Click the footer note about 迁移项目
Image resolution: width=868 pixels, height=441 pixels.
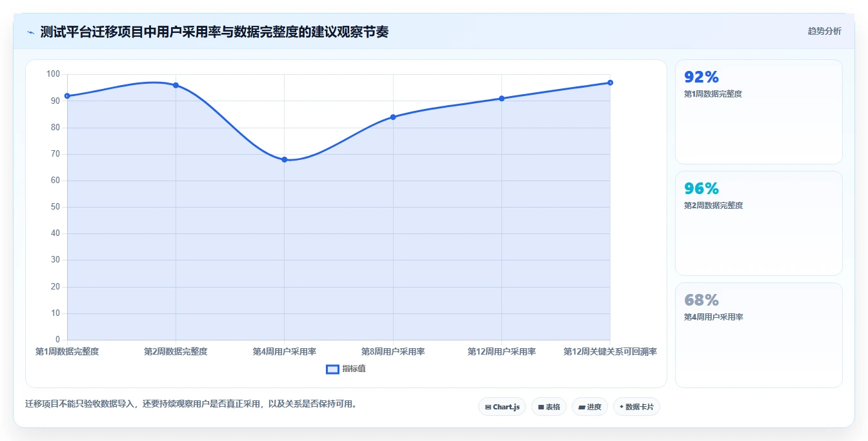(x=192, y=404)
